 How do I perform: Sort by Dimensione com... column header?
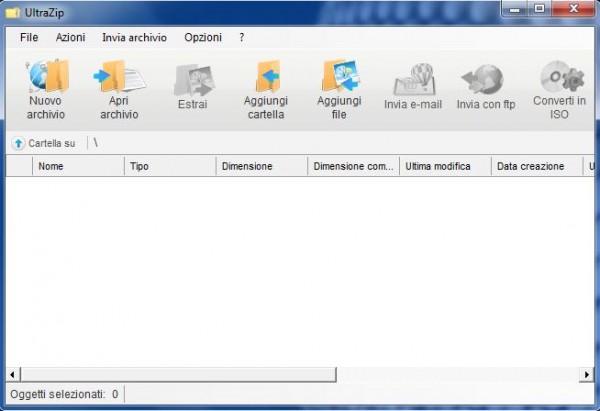click(x=354, y=166)
